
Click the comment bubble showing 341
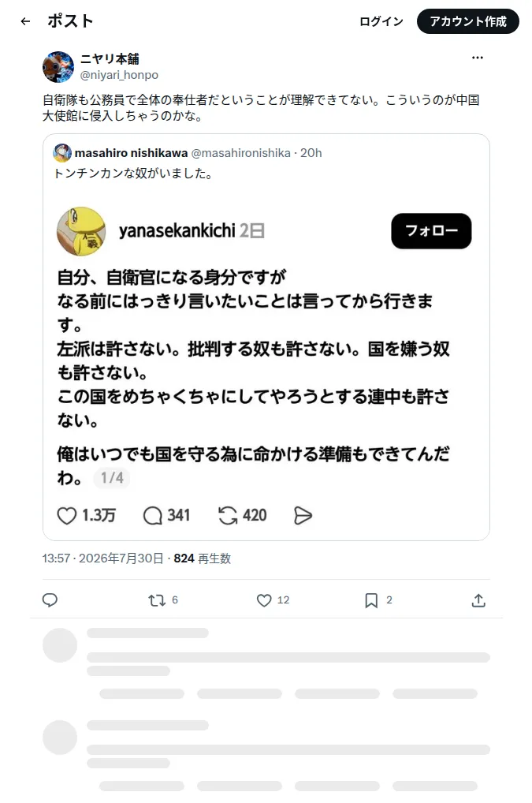[x=152, y=515]
